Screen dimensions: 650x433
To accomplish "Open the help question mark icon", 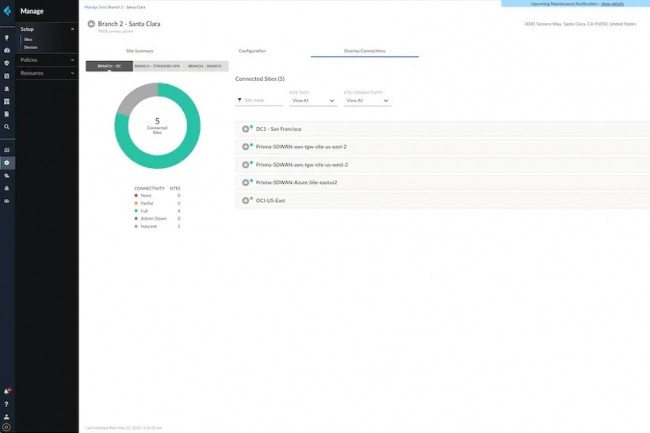I will [x=7, y=404].
